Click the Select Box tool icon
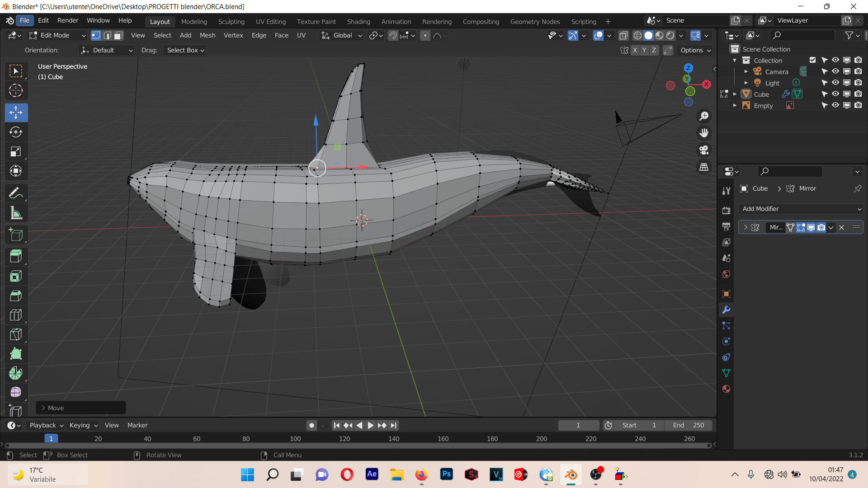 click(16, 71)
